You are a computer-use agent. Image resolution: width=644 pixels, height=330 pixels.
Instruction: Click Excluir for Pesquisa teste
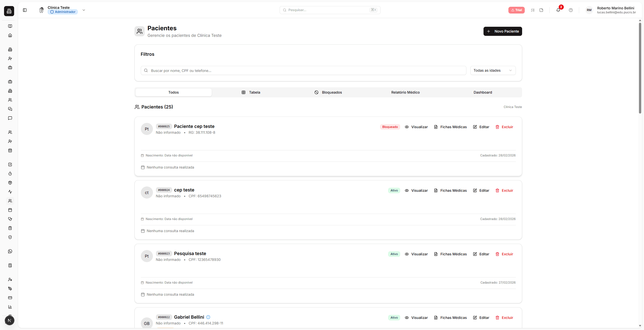504,254
